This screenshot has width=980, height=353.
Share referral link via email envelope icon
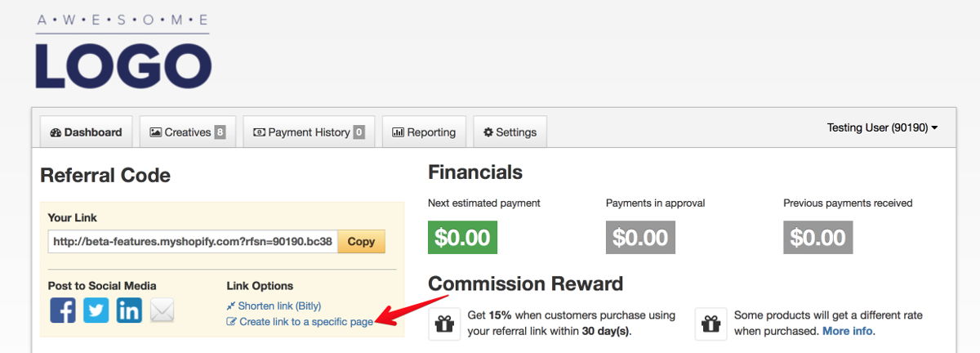(163, 311)
